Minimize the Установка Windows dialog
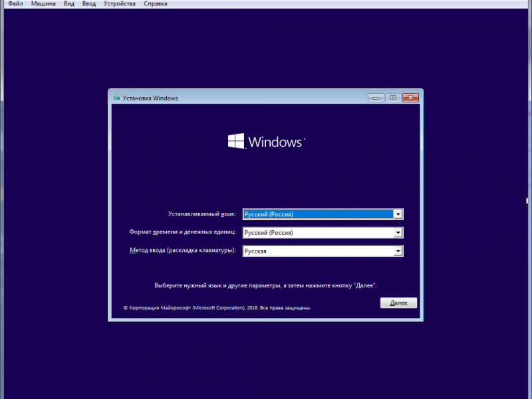This screenshot has height=399, width=532. [376, 98]
